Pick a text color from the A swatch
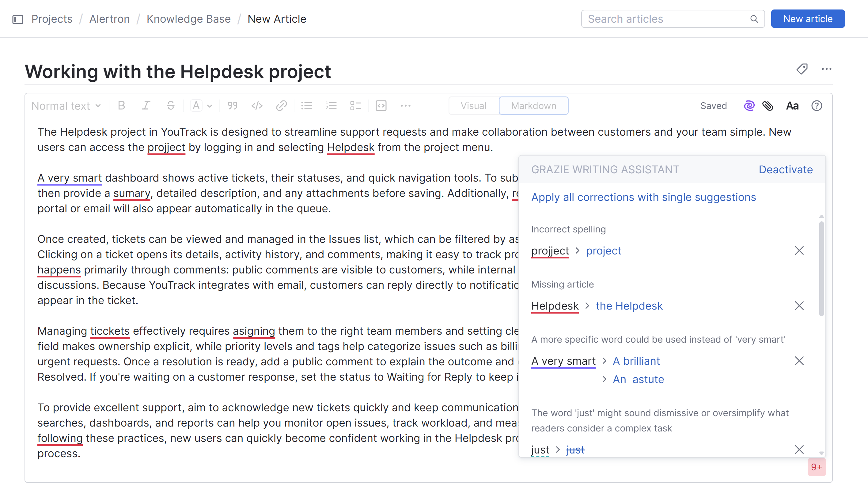The width and height of the screenshot is (868, 493). coord(195,105)
